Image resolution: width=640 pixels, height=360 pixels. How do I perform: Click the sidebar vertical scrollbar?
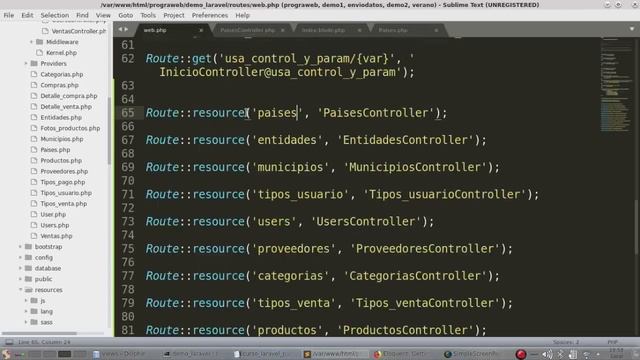(x=109, y=131)
